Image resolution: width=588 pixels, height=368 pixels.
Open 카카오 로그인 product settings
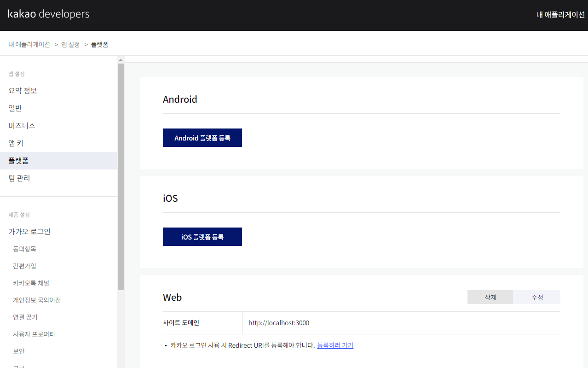click(29, 232)
